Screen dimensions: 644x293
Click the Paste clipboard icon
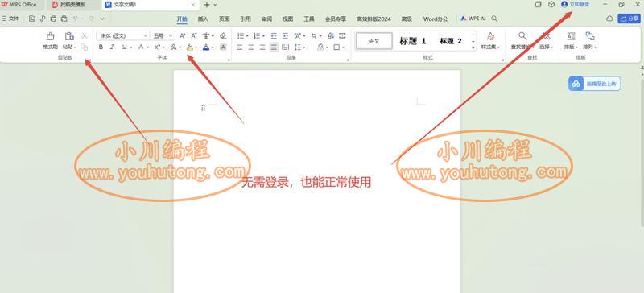click(x=69, y=36)
